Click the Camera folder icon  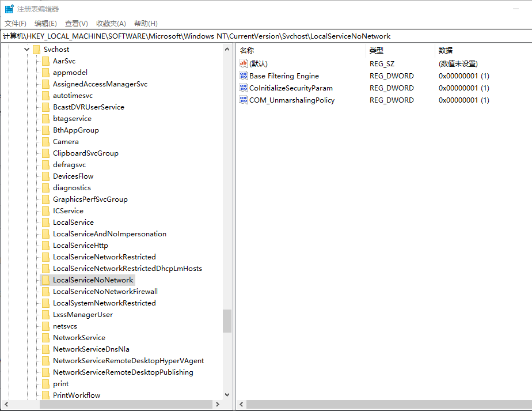tap(46, 142)
